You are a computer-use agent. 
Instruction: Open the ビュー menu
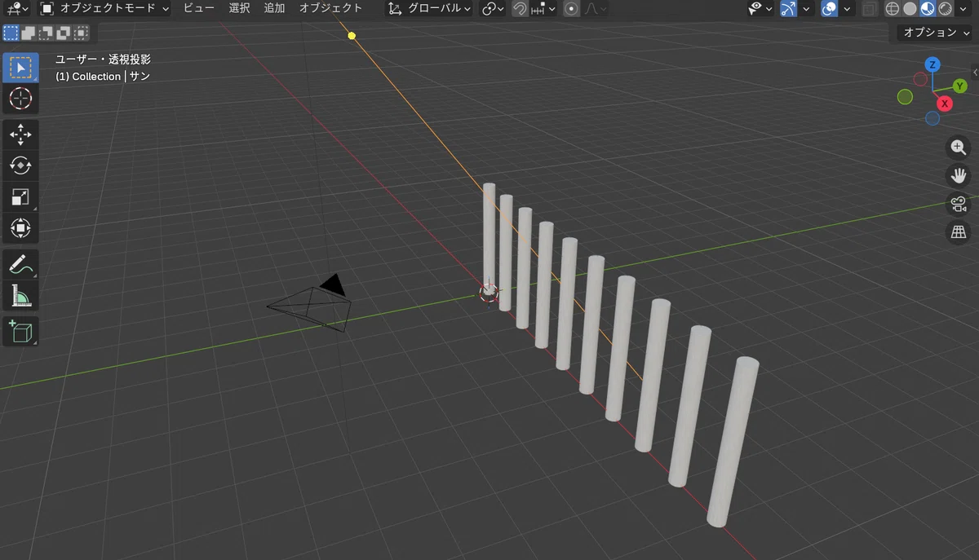[198, 8]
